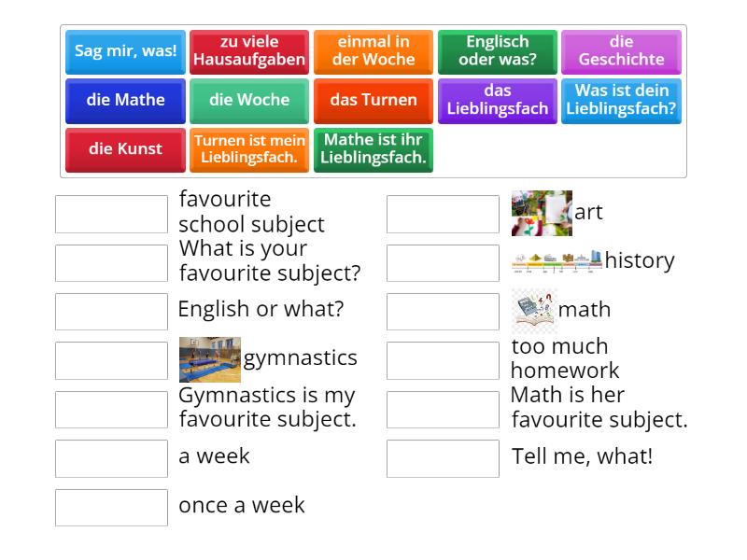Click the history timeline image
The height and width of the screenshot is (560, 747).
557,261
